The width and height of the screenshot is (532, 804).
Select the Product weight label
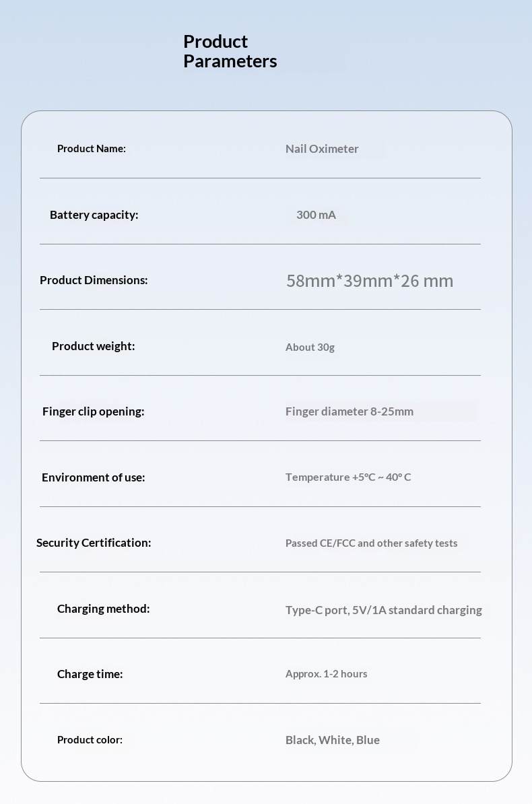[x=93, y=346]
